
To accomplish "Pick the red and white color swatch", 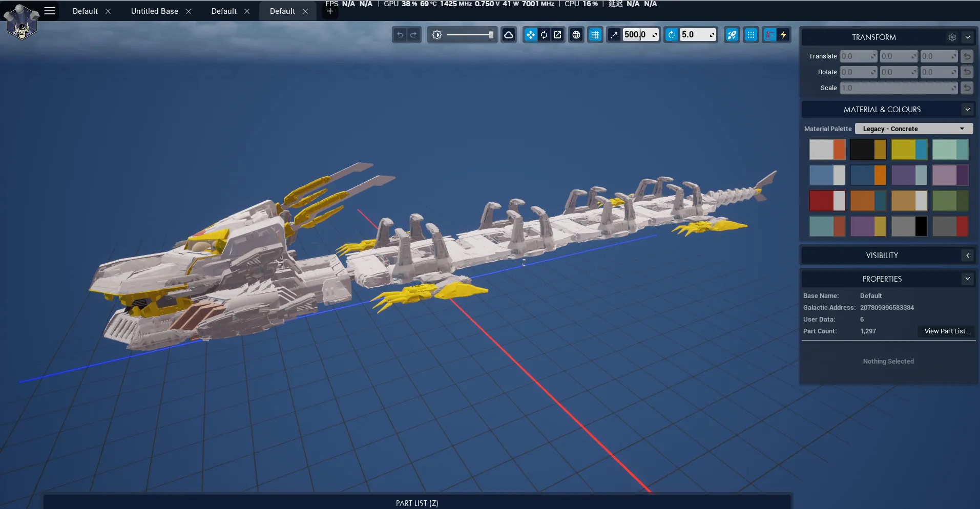I will [x=827, y=200].
